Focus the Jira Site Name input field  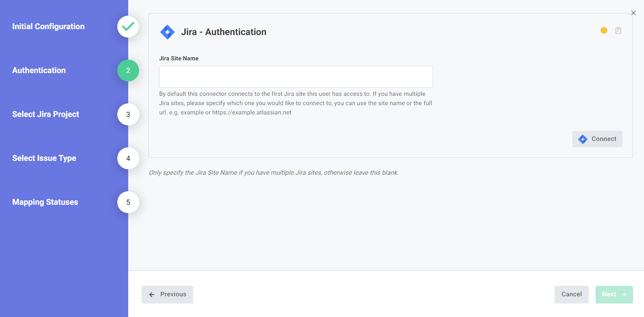(296, 76)
